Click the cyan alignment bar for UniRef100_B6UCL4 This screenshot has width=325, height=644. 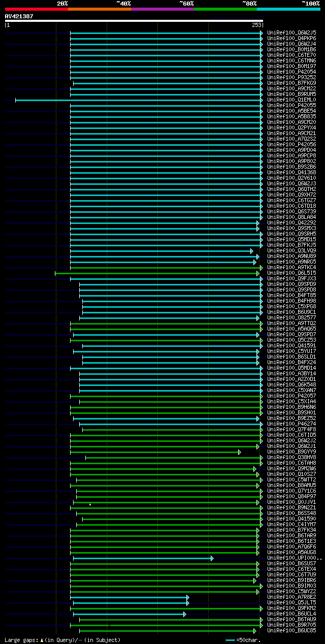(x=129, y=614)
